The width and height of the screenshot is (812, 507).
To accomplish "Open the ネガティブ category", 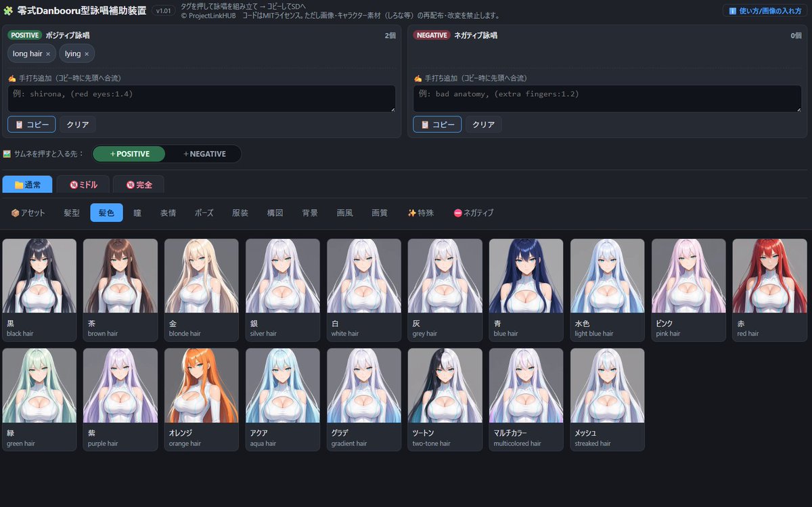I will pos(473,213).
